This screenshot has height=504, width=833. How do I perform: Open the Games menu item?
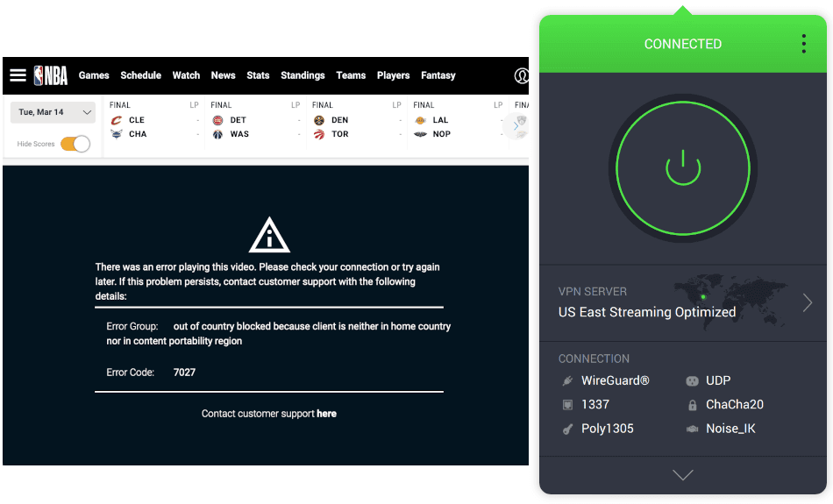click(94, 75)
